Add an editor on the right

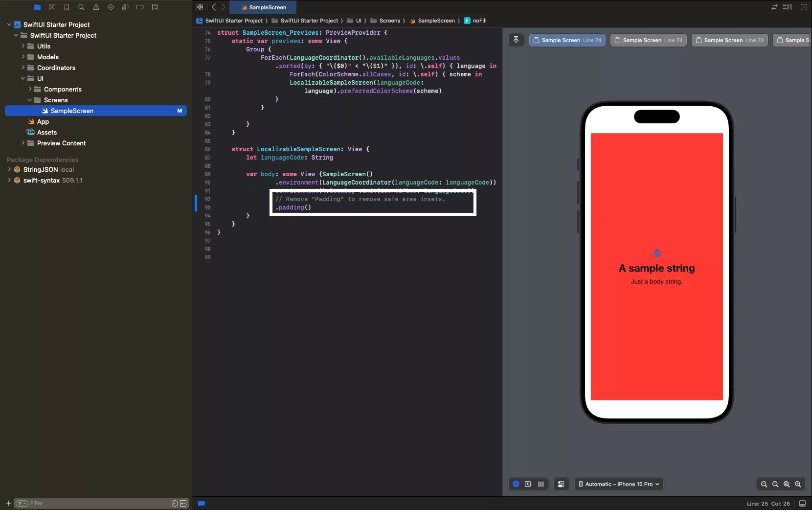click(804, 7)
